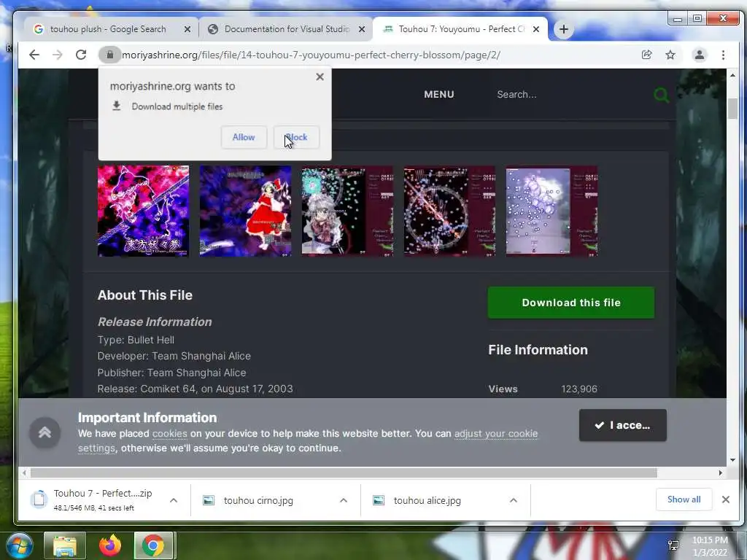Click the vertical scrollbar down arrow
This screenshot has width=747, height=560.
732,460
